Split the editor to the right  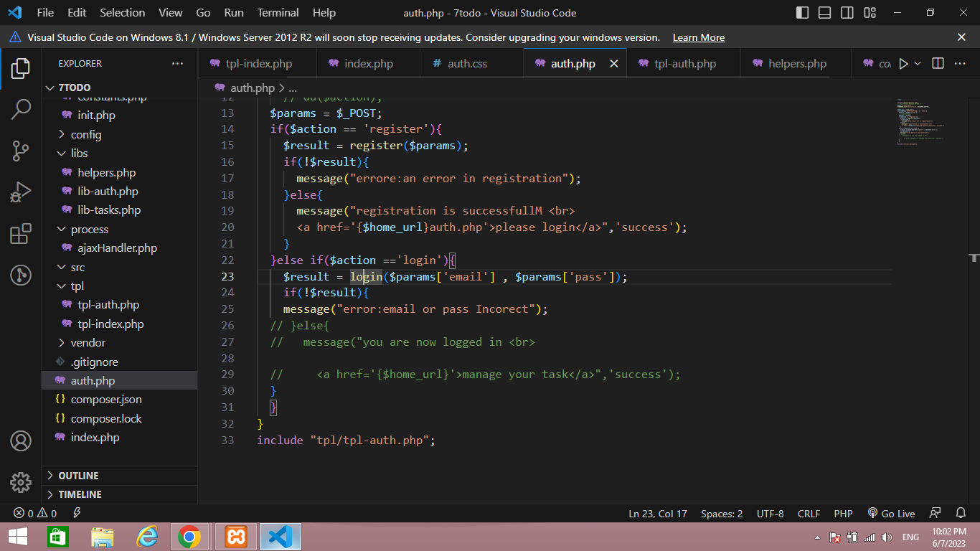point(938,64)
